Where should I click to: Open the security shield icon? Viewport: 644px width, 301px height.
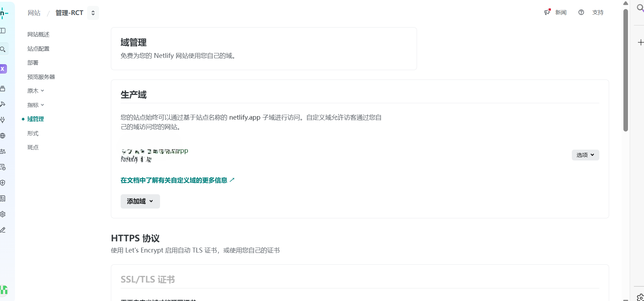click(3, 183)
